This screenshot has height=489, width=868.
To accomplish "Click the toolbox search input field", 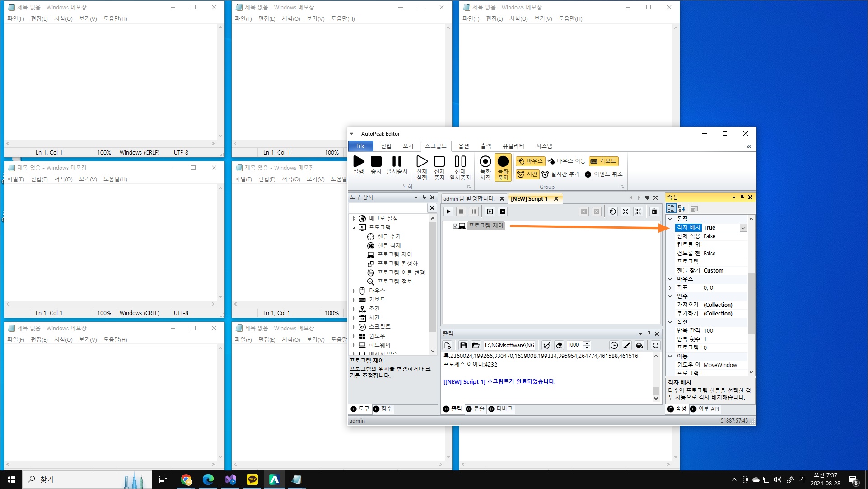I will [387, 208].
